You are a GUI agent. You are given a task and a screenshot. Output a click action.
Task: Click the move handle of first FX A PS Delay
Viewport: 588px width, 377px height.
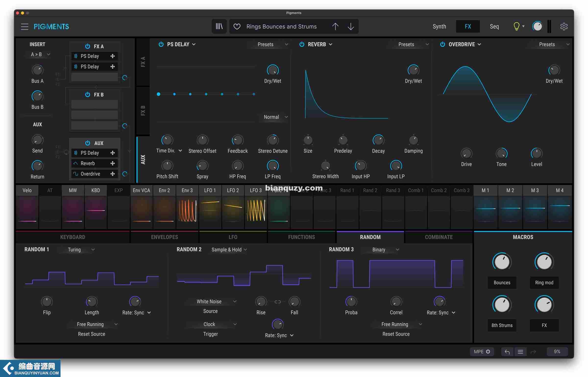click(x=112, y=56)
